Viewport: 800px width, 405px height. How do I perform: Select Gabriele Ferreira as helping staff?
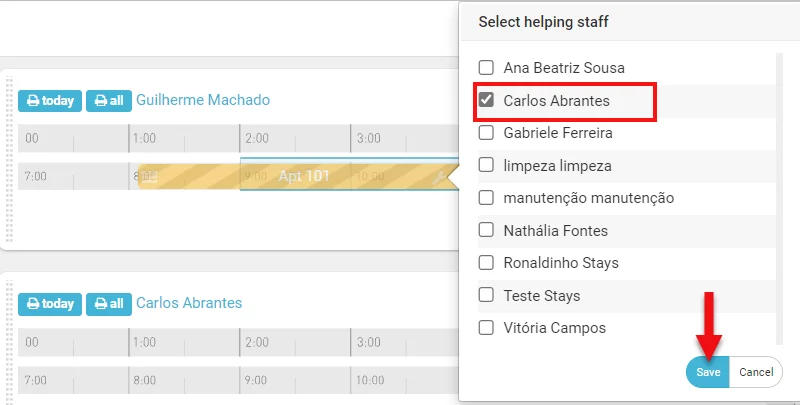[487, 132]
